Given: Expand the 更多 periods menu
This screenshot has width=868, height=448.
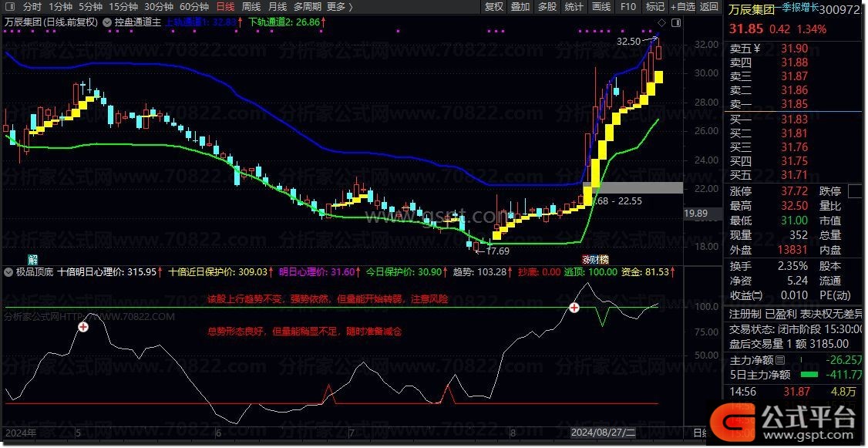Looking at the screenshot, I should click(x=340, y=7).
